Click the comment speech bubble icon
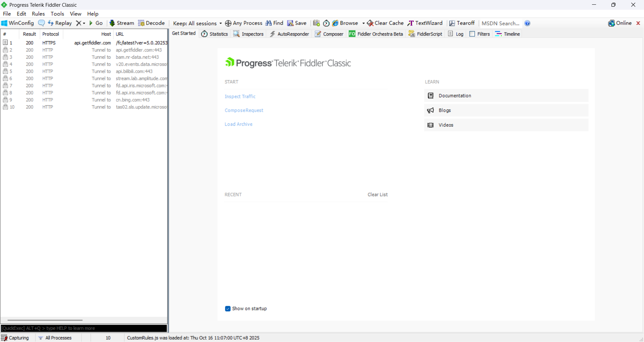 [42, 23]
